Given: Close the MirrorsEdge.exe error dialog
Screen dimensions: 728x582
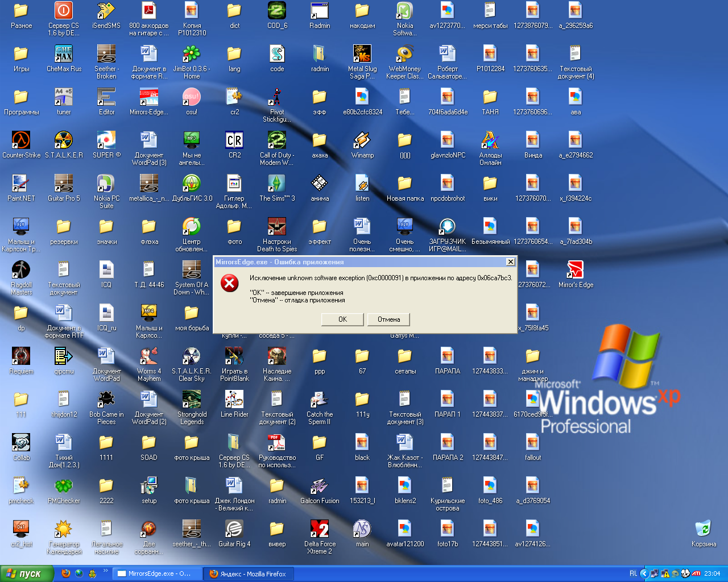Looking at the screenshot, I should coord(510,261).
